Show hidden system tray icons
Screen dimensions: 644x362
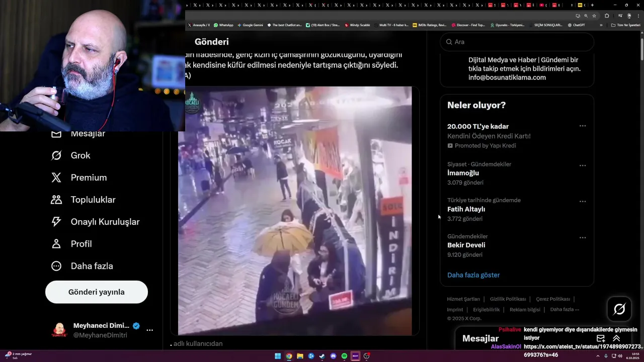599,356
